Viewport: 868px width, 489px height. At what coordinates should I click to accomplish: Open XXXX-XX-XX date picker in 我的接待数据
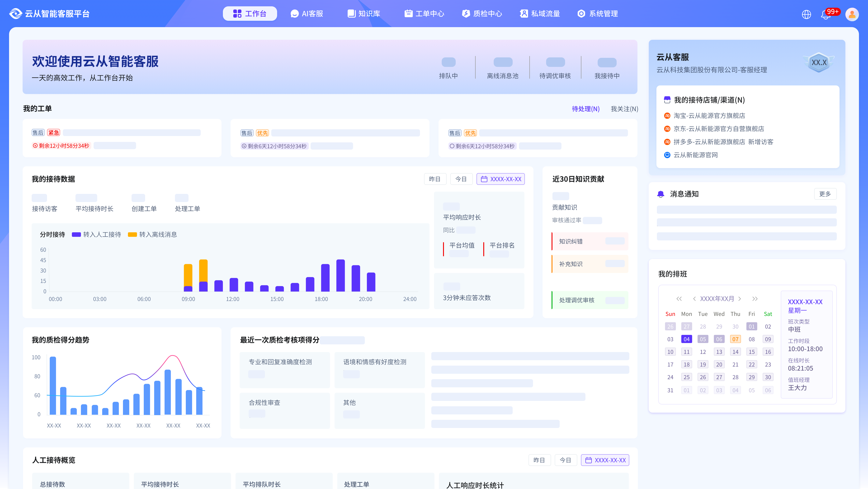(x=500, y=179)
